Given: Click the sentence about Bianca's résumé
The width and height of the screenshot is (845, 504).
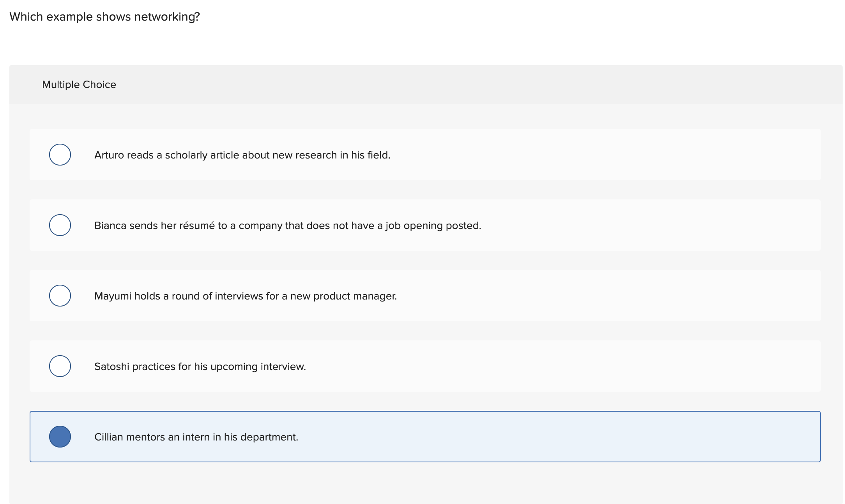Looking at the screenshot, I should (288, 226).
